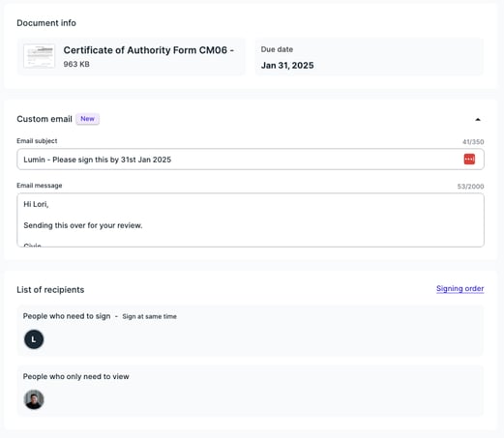
Task: Open the Certificate of Authority document thumbnail
Action: point(39,56)
